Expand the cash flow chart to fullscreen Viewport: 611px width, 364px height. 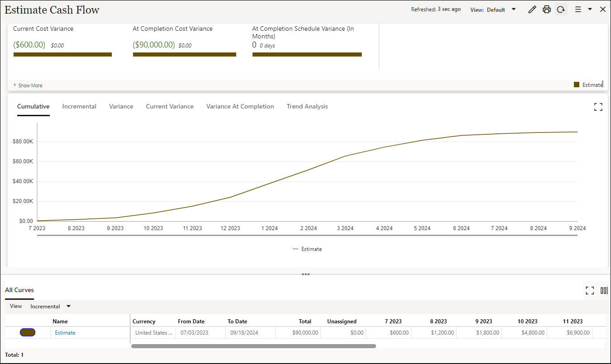pos(598,106)
